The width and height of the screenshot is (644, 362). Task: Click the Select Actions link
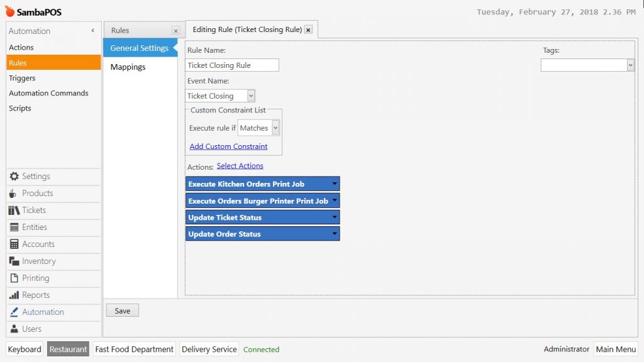click(x=240, y=166)
